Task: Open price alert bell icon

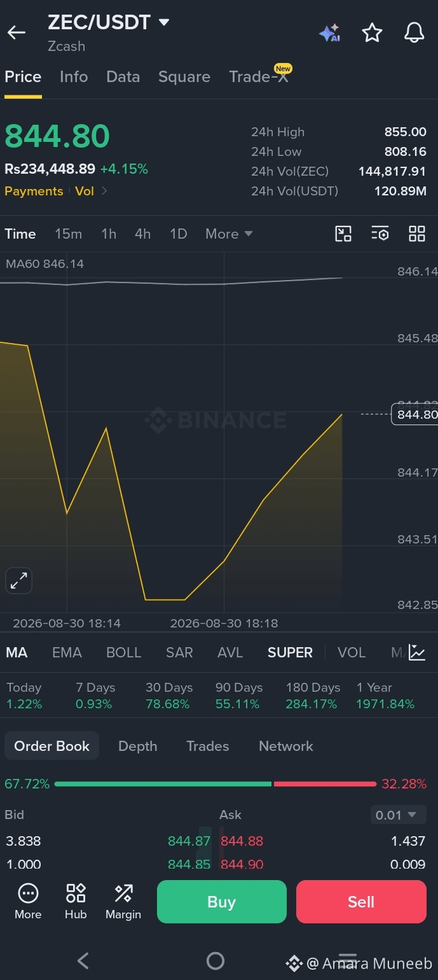Action: point(414,33)
